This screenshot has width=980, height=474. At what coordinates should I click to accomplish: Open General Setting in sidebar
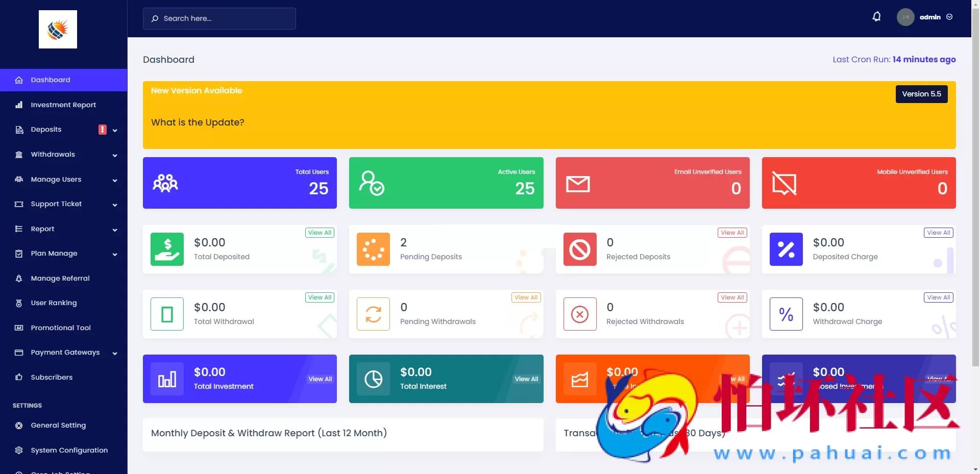pyautogui.click(x=58, y=426)
